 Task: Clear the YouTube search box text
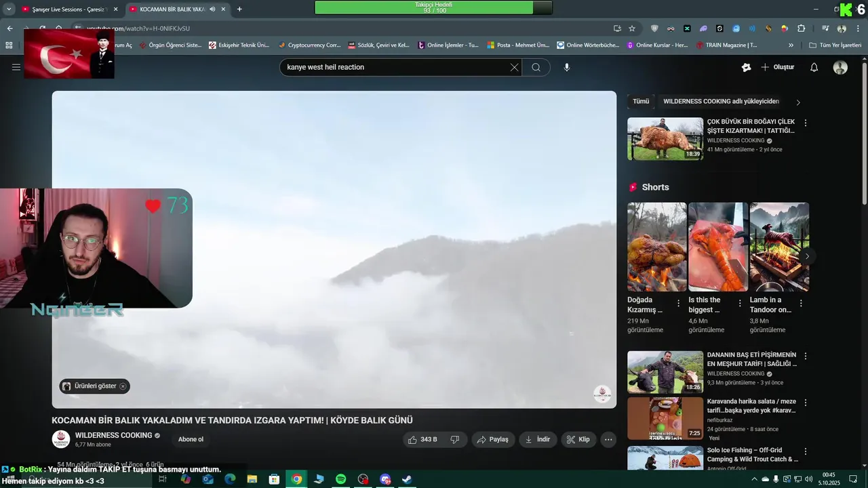coord(514,67)
